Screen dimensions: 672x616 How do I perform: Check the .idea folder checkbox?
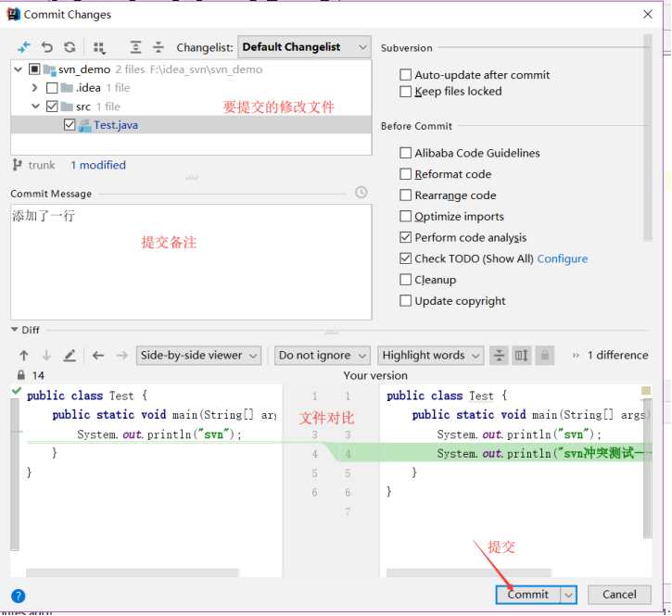[x=52, y=88]
